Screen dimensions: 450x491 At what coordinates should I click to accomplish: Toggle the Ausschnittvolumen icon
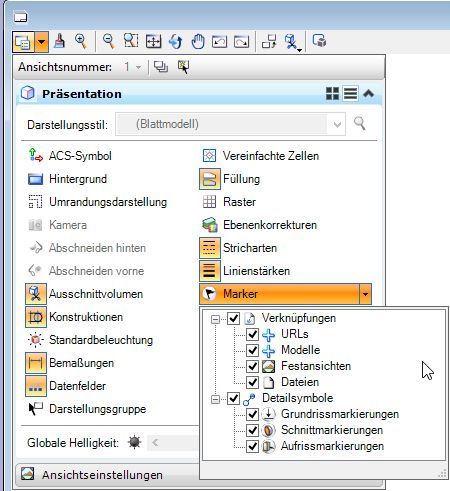coord(36,294)
